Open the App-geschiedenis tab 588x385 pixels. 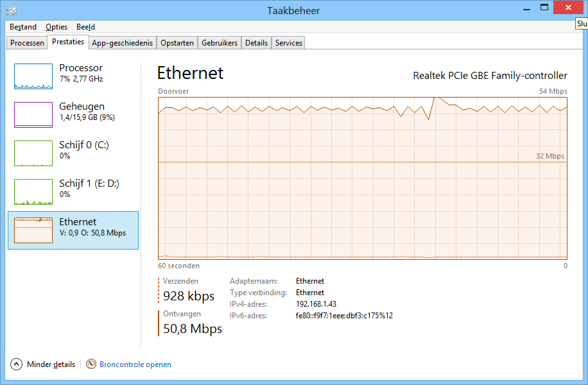(122, 43)
